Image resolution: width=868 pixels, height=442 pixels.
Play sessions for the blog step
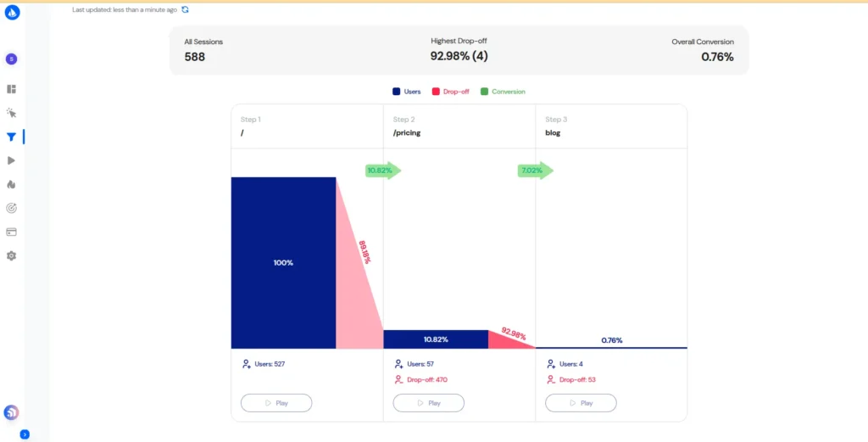click(x=581, y=403)
